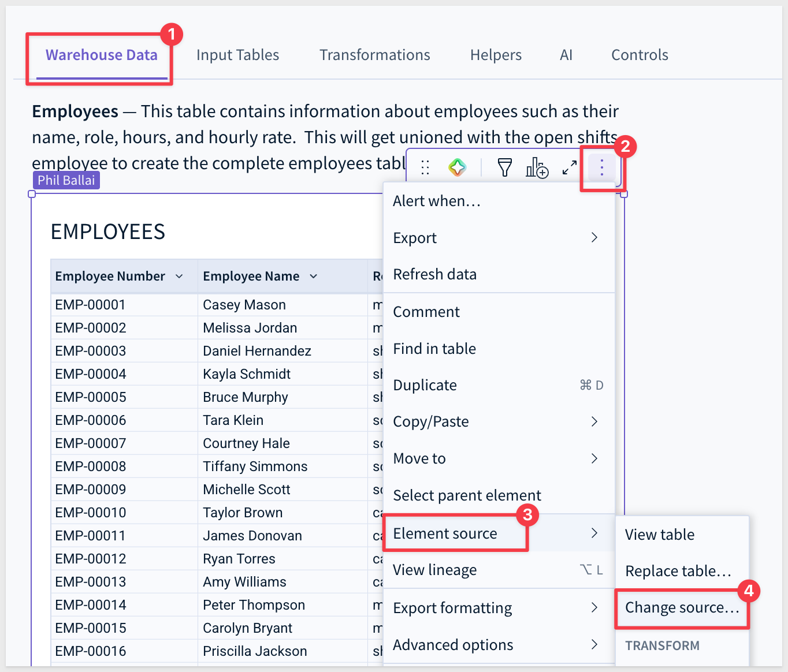Select cell EMP-00015
788x672 pixels.
(124, 628)
